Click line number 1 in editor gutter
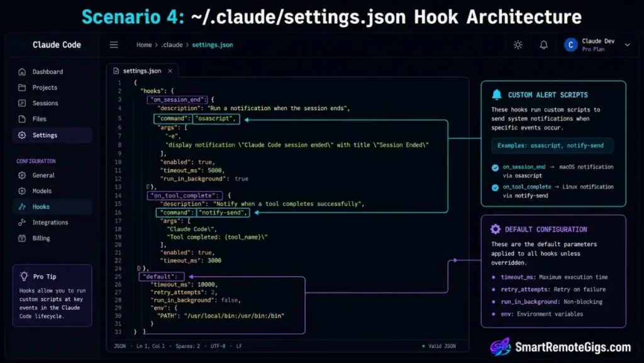Image resolution: width=644 pixels, height=363 pixels. click(119, 82)
